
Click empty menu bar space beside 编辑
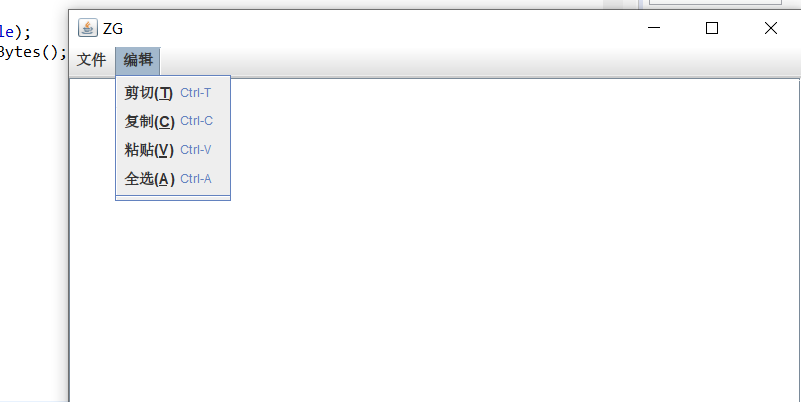click(x=480, y=60)
